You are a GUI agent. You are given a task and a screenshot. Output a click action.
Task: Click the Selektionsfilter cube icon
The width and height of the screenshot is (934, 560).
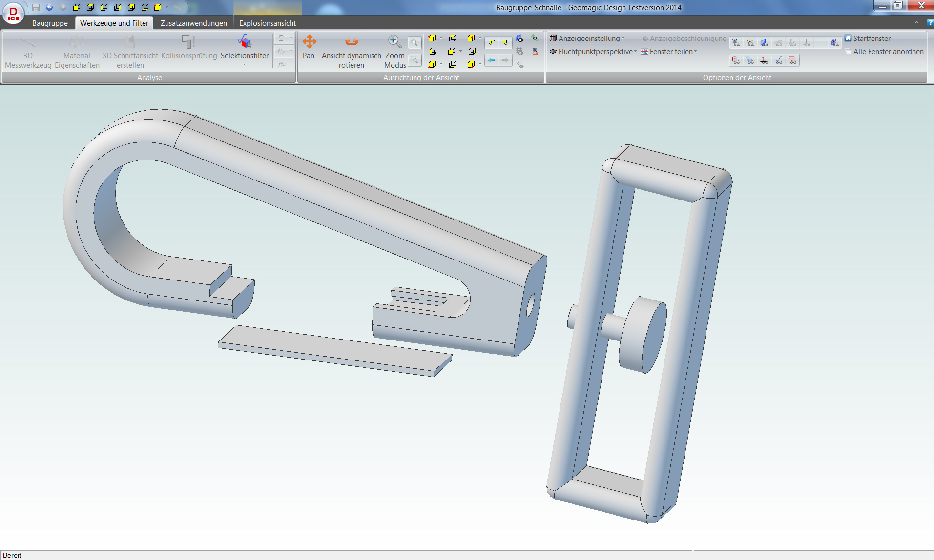click(244, 41)
